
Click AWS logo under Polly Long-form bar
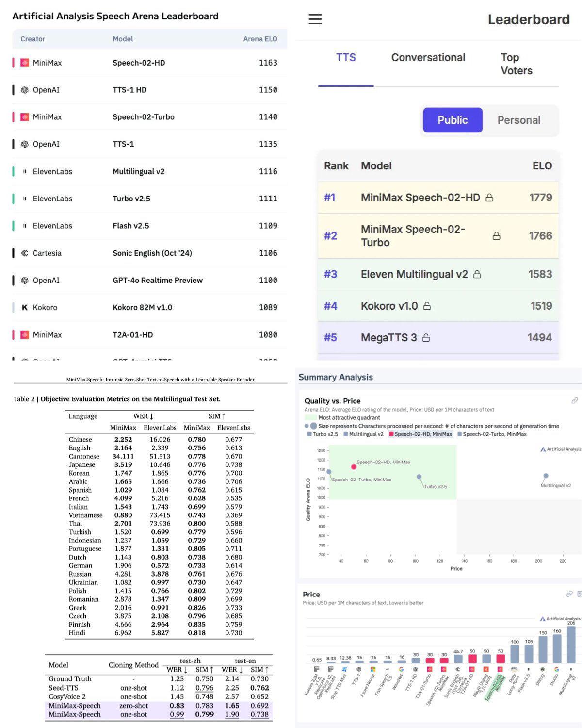pyautogui.click(x=514, y=669)
